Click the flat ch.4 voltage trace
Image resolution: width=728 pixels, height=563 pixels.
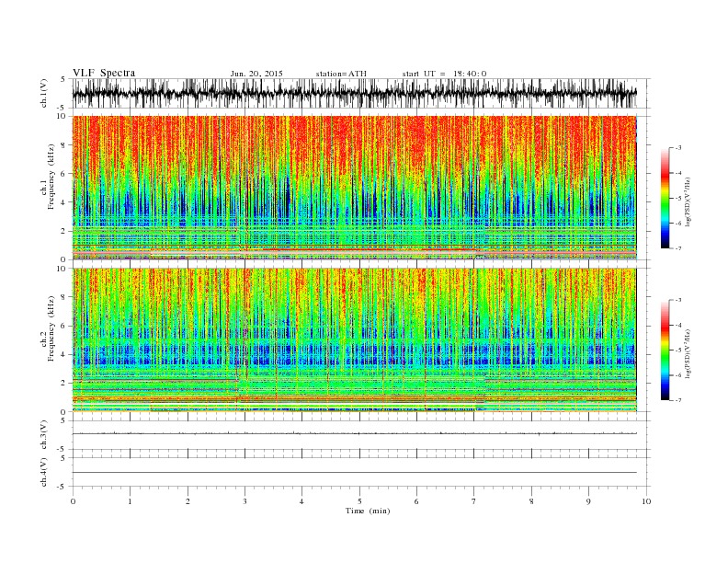pyautogui.click(x=354, y=473)
